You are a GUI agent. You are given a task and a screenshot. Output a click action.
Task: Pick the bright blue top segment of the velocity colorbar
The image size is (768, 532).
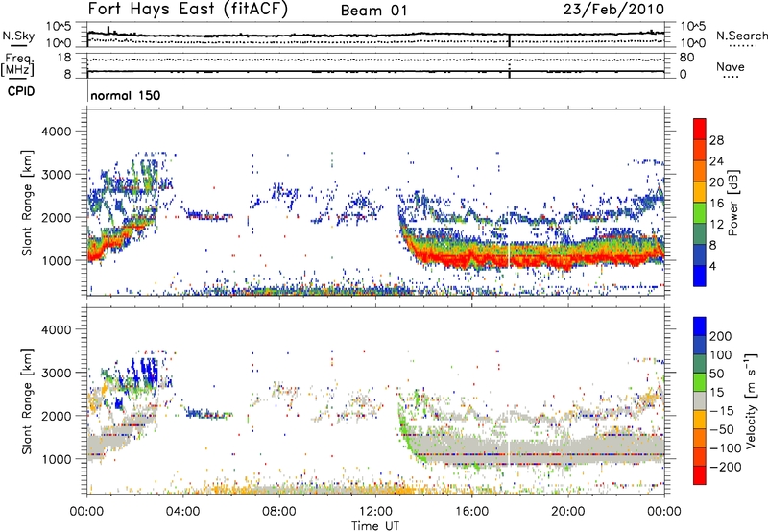[700, 326]
